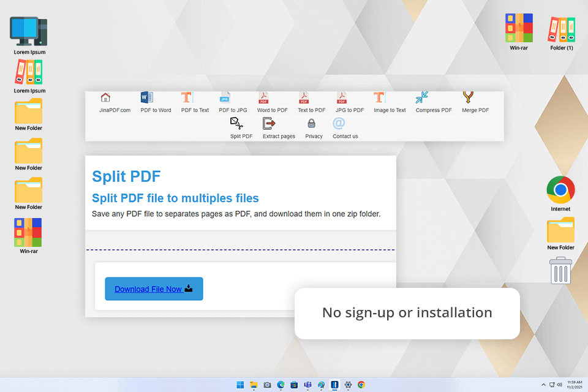This screenshot has height=392, width=588.
Task: Open the Lorem Ipsum binders desktop icon
Action: coord(29,76)
